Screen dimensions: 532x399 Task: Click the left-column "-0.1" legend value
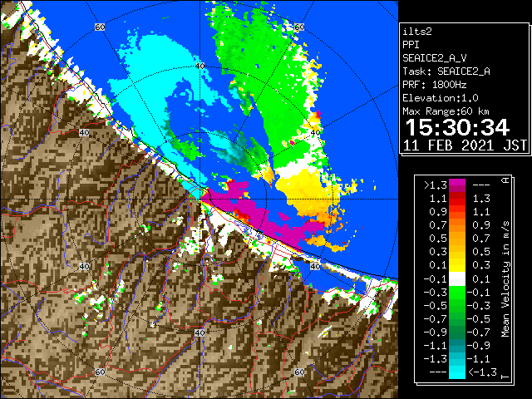click(436, 279)
